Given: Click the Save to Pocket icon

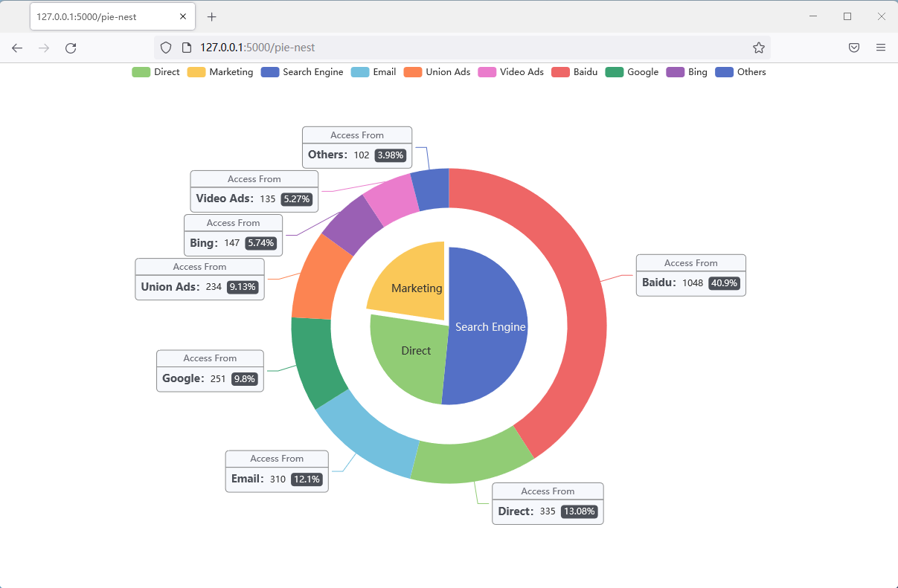Looking at the screenshot, I should (x=854, y=48).
